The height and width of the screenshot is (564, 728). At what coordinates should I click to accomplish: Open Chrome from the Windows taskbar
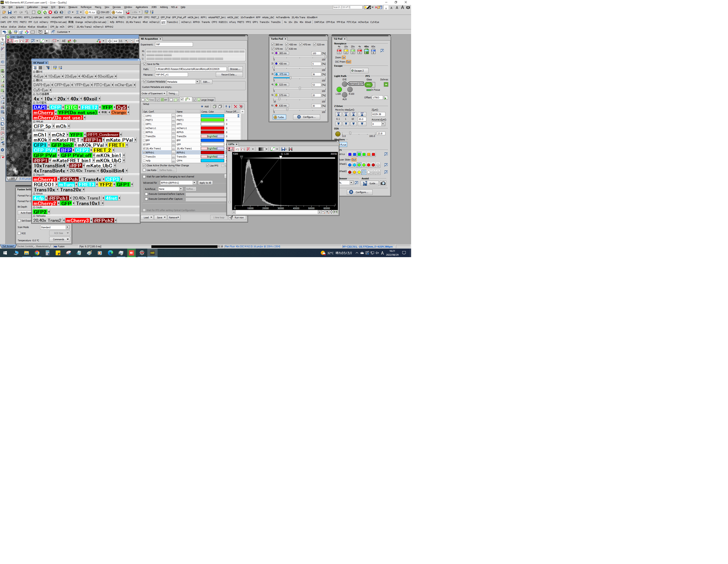click(x=37, y=253)
